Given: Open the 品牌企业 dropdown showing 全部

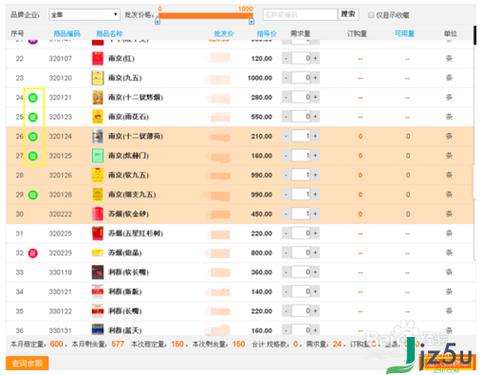Looking at the screenshot, I should 84,15.
